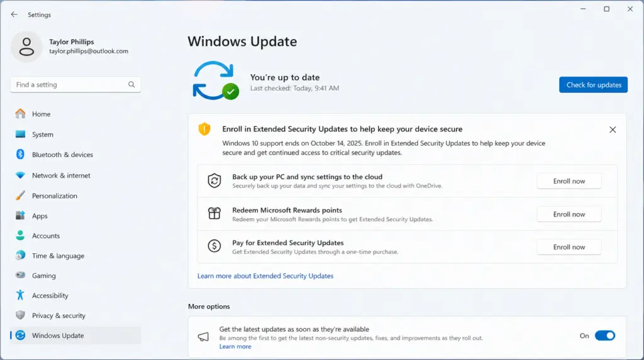644x360 pixels.
Task: Select Apps label in sidebar
Action: [40, 216]
